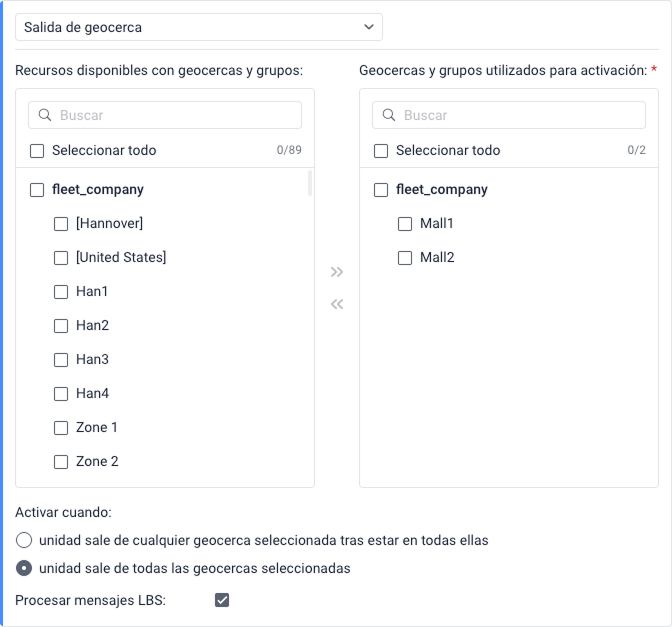Tick the [United States] checkbox

click(x=61, y=258)
